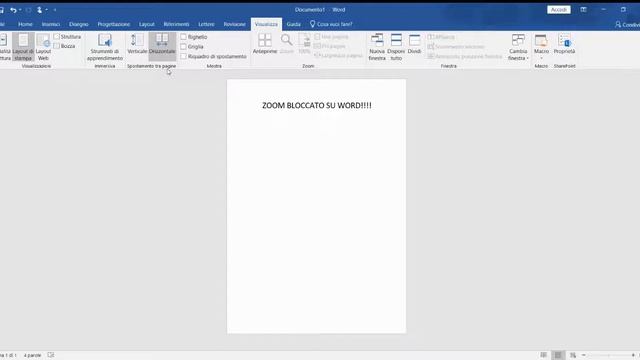
Task: Click zoom out minus button
Action: (584, 355)
